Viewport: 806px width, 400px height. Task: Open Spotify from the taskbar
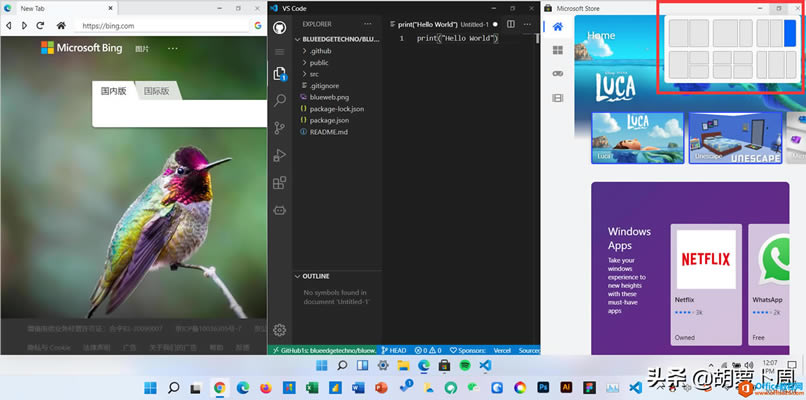[465, 366]
